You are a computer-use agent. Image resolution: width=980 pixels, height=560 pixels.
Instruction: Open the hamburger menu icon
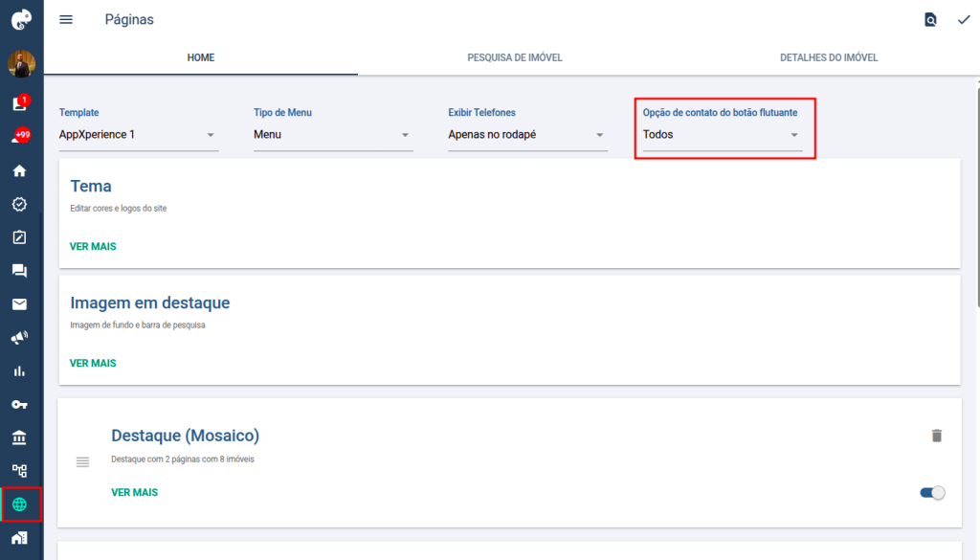tap(66, 19)
